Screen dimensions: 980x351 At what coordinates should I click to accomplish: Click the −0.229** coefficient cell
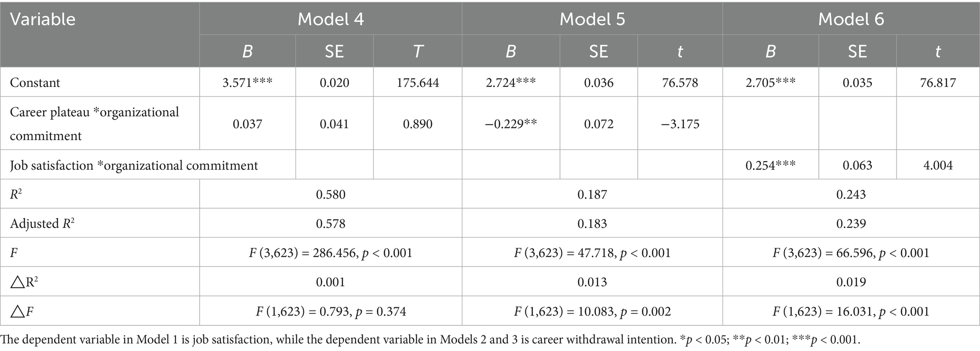coord(510,124)
